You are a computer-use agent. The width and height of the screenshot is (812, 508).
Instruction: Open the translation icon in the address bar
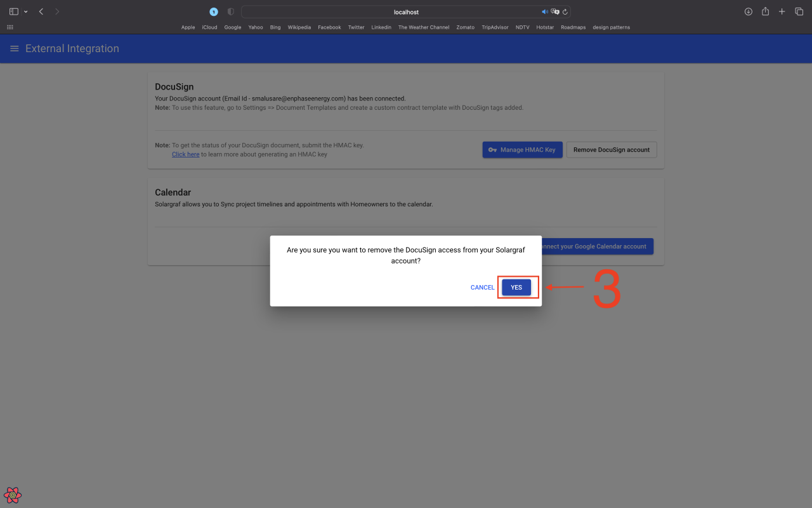pyautogui.click(x=555, y=11)
